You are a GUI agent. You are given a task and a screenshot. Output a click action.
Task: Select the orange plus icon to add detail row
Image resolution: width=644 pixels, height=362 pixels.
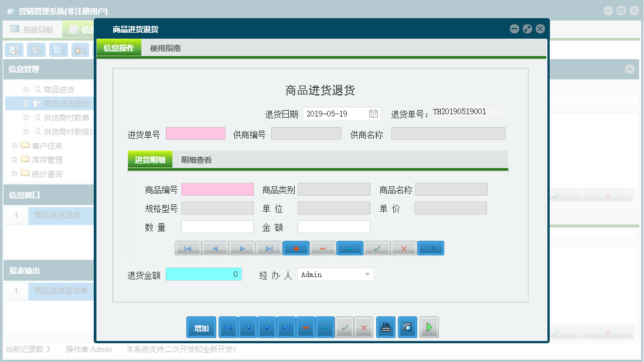click(x=296, y=248)
